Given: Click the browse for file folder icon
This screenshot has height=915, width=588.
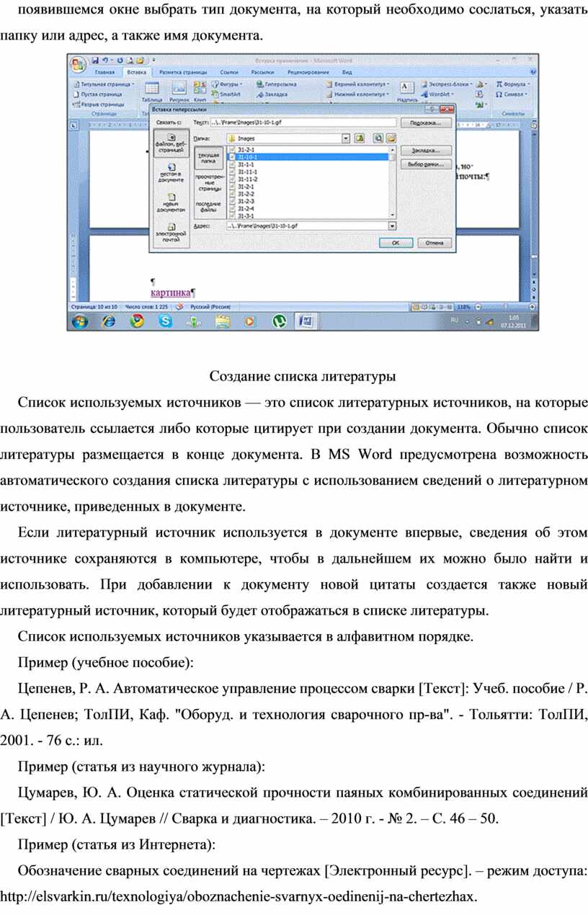Looking at the screenshot, I should 391,137.
